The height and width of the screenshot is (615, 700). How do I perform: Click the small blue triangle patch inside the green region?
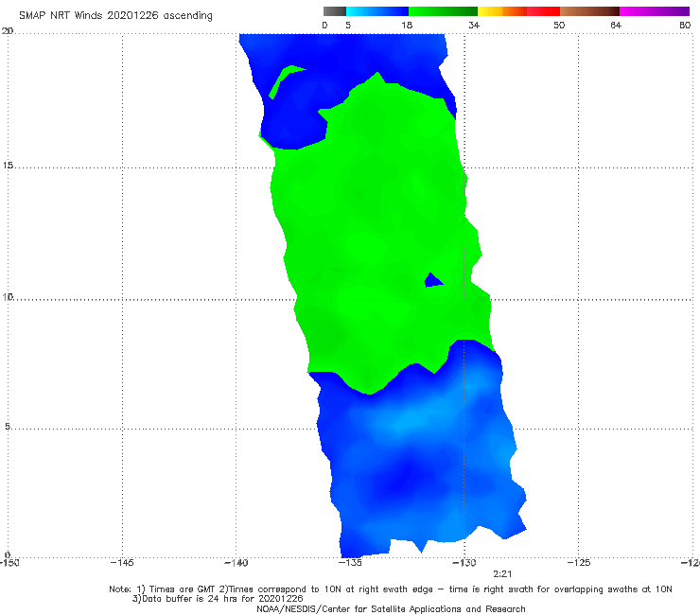coord(432,281)
